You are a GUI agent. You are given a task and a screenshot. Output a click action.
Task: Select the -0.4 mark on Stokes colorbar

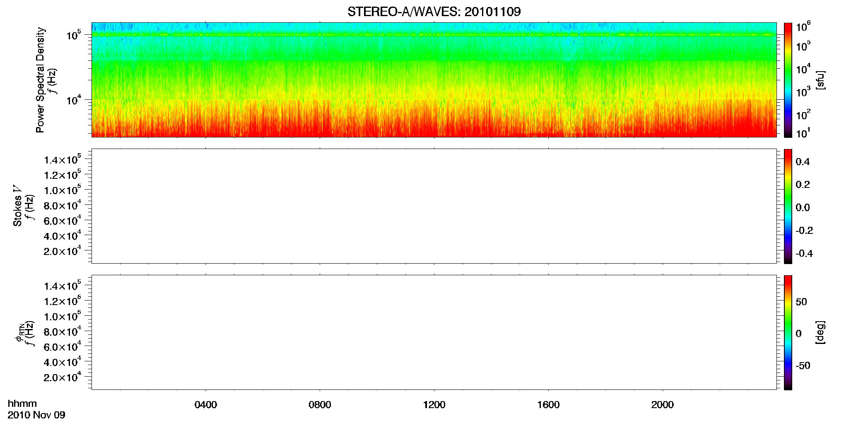point(803,254)
